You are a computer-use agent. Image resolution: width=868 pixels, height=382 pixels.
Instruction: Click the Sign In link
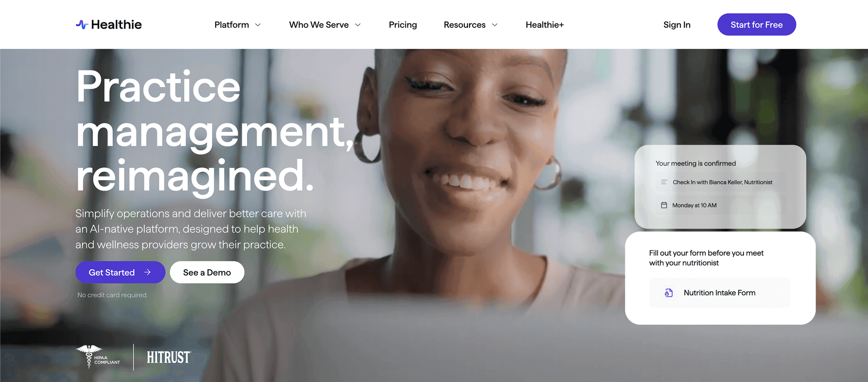point(677,25)
